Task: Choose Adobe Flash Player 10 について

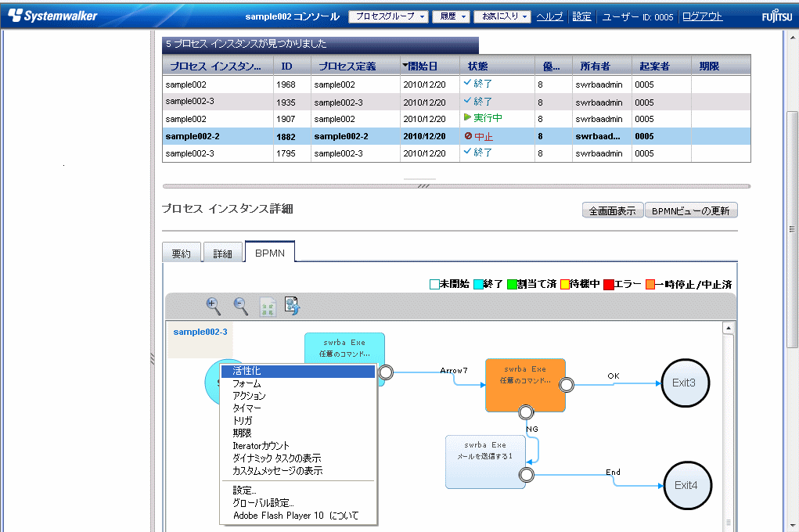Action: click(x=298, y=516)
